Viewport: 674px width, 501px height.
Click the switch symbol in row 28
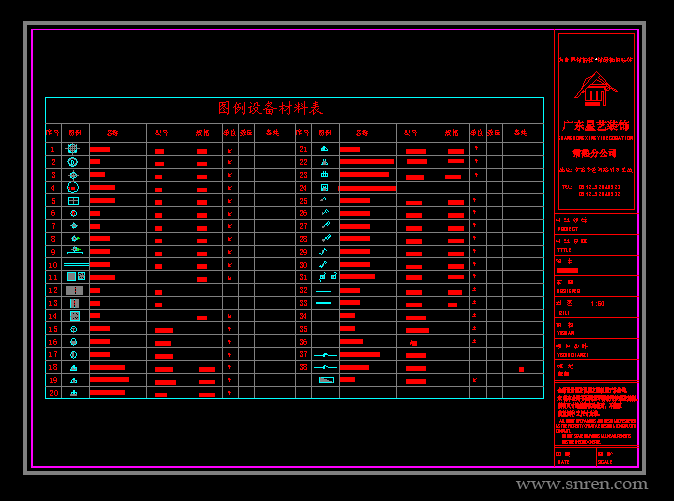coord(326,238)
